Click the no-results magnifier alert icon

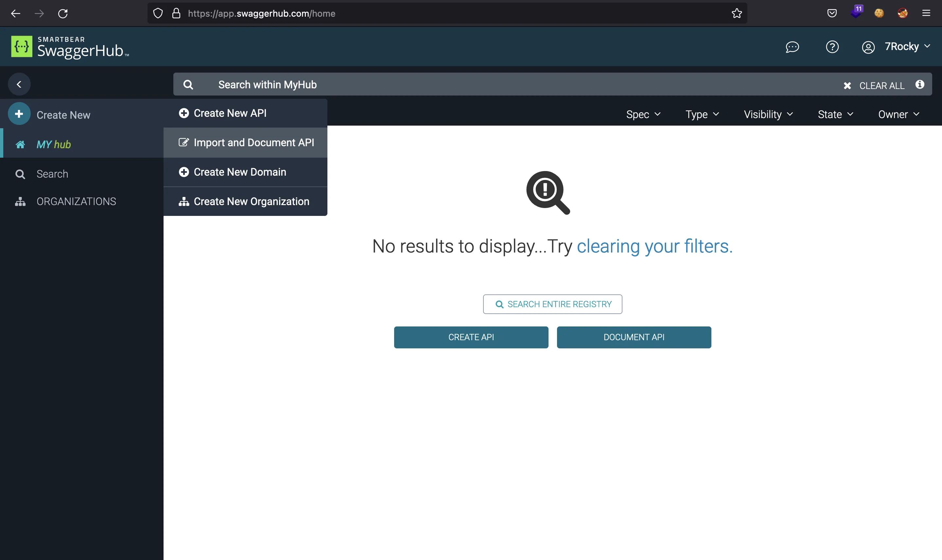548,193
